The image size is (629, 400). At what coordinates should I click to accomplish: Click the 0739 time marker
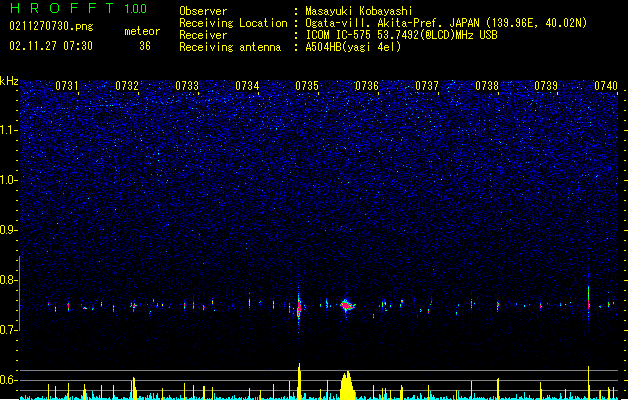click(546, 86)
